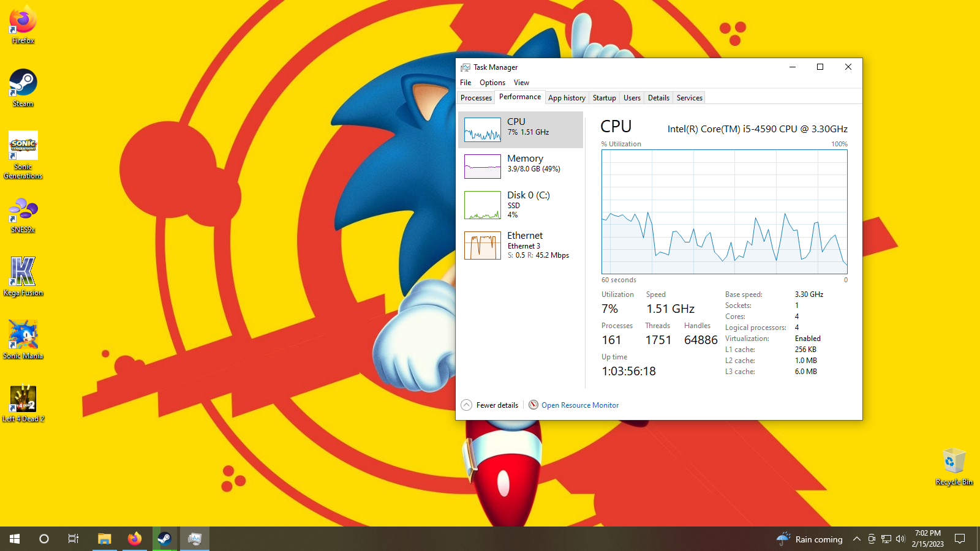This screenshot has height=551, width=980.
Task: Open the Services tab
Action: [x=690, y=98]
